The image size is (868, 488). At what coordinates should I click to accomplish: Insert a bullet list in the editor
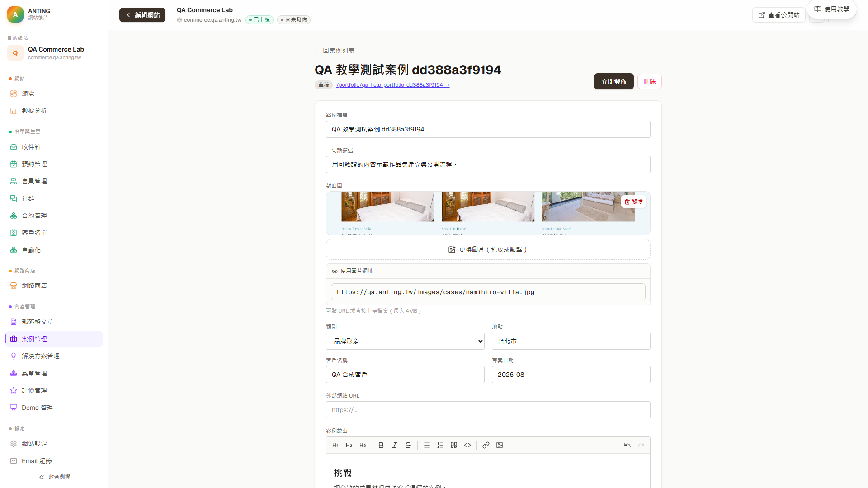click(x=427, y=445)
